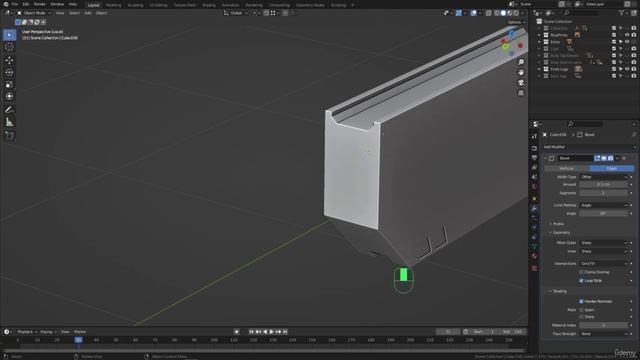Image resolution: width=640 pixels, height=360 pixels.
Task: Open the Tool properties tab
Action: pyautogui.click(x=534, y=137)
